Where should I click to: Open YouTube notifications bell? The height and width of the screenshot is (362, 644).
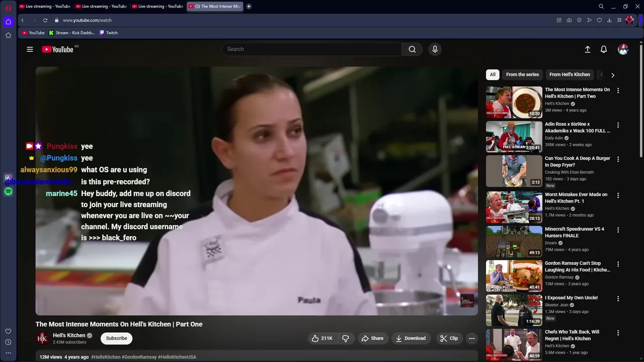(x=604, y=49)
